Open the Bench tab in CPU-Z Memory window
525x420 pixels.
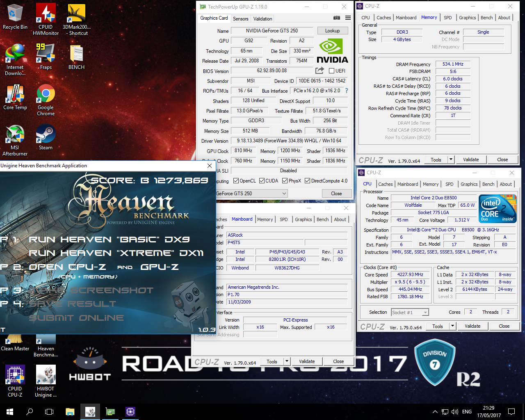click(487, 18)
